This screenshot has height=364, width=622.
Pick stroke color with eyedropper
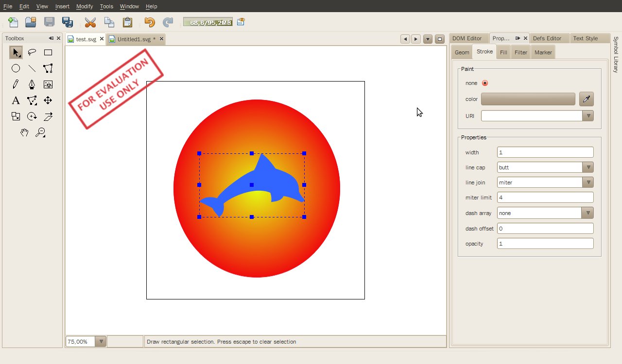click(x=587, y=99)
